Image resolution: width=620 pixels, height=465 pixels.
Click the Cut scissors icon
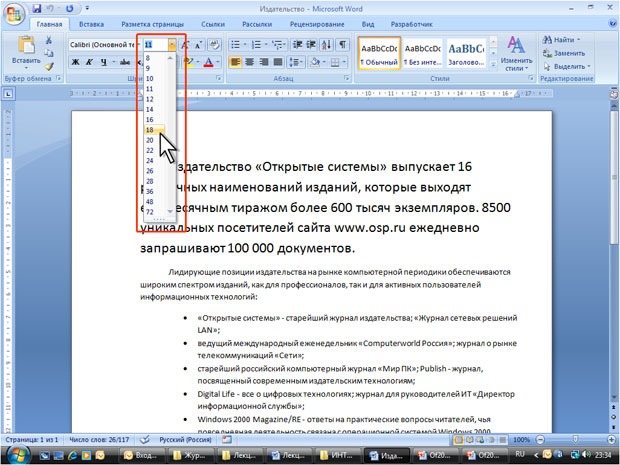[x=49, y=40]
